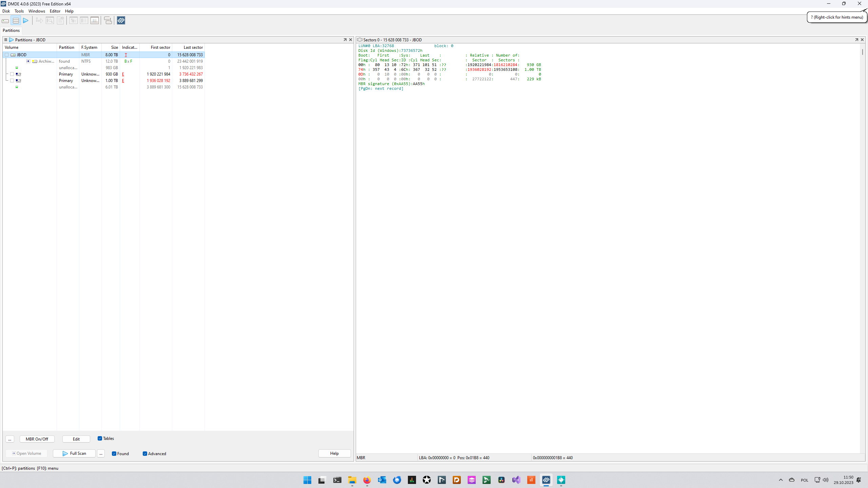Open Visual Studio from the taskbar
The image size is (868, 488).
click(516, 480)
